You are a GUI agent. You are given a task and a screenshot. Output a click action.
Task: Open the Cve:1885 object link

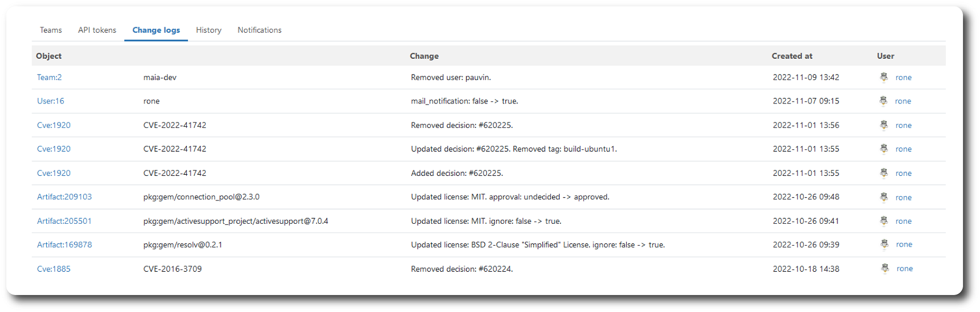[x=53, y=269]
